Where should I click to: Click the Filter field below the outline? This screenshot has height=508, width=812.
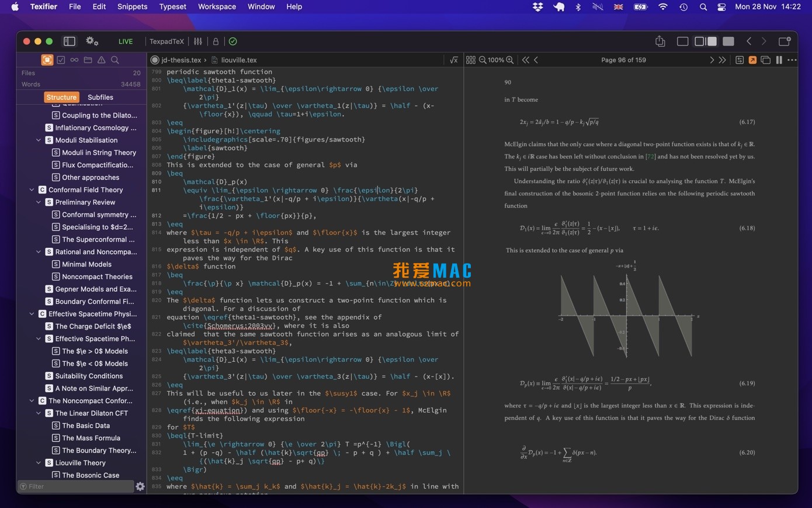pyautogui.click(x=76, y=486)
